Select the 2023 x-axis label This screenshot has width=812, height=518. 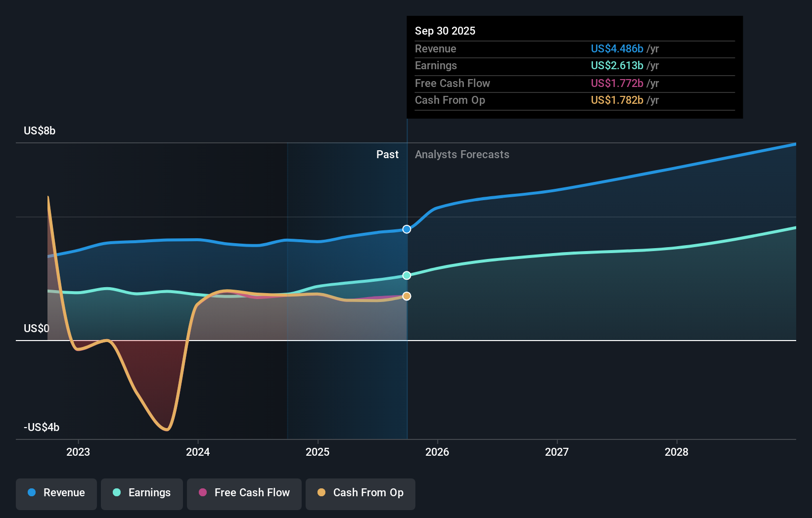pyautogui.click(x=78, y=452)
